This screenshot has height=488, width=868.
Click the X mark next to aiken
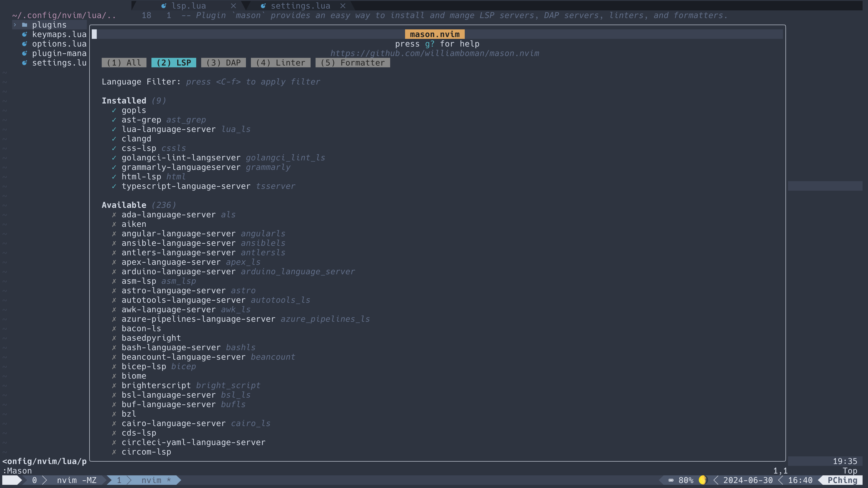[114, 224]
